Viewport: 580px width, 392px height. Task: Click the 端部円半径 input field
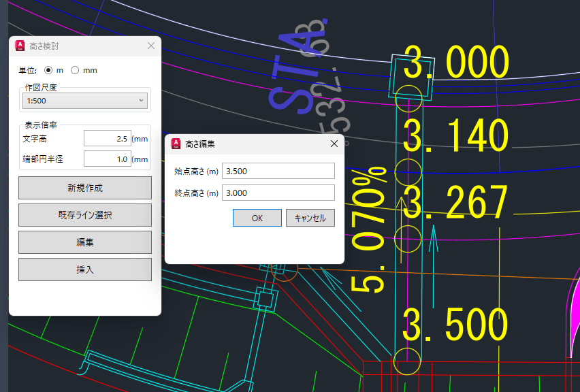107,159
